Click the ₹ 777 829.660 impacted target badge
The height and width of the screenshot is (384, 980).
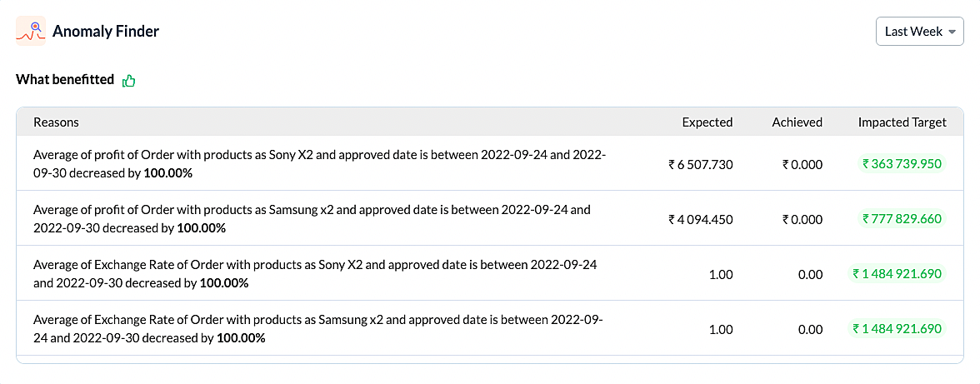click(x=902, y=219)
